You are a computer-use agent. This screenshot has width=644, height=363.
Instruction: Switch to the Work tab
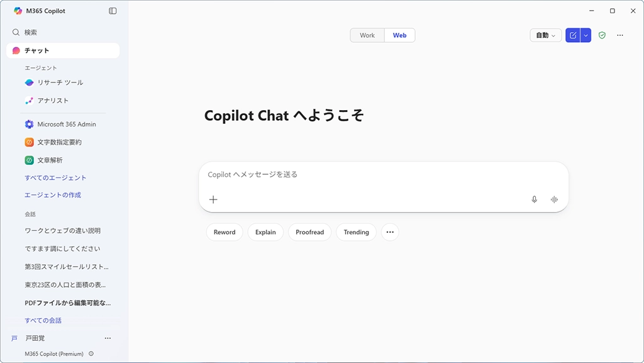coord(367,35)
